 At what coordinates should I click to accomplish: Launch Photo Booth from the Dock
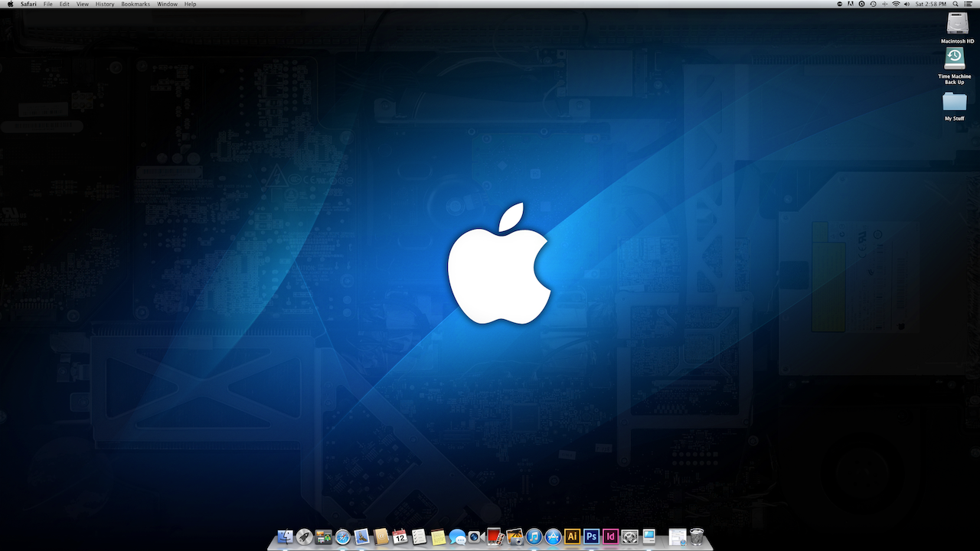(x=495, y=536)
